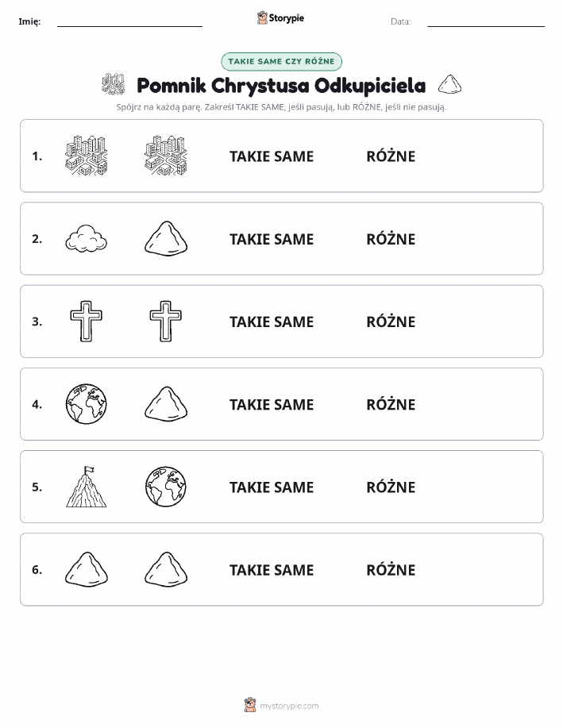Click the rock icon right of the title
Screen dimensions: 563x728
449,84
